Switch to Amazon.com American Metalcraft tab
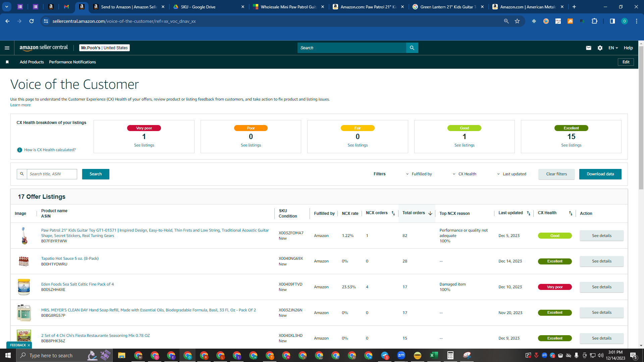The image size is (644, 362). tap(528, 7)
